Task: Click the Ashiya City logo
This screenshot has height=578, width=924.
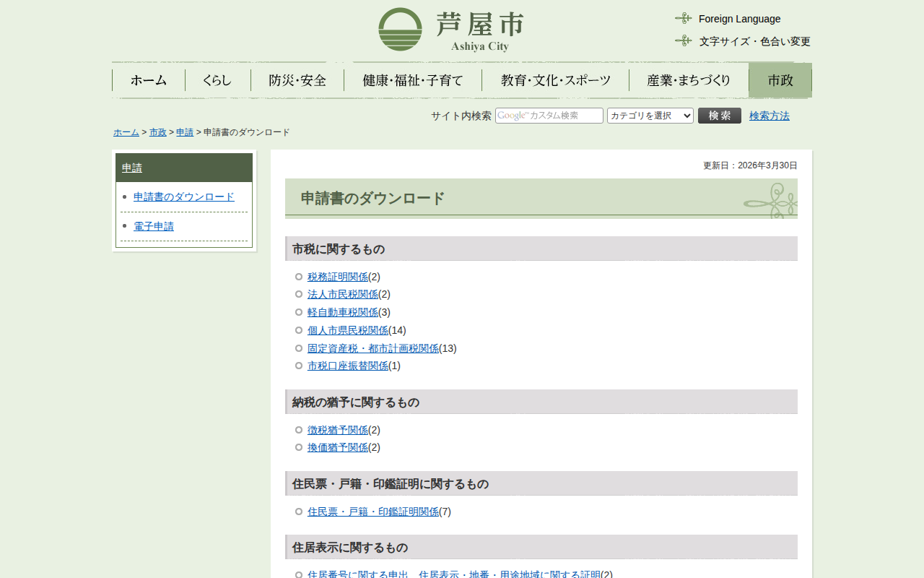Action: coord(451,30)
